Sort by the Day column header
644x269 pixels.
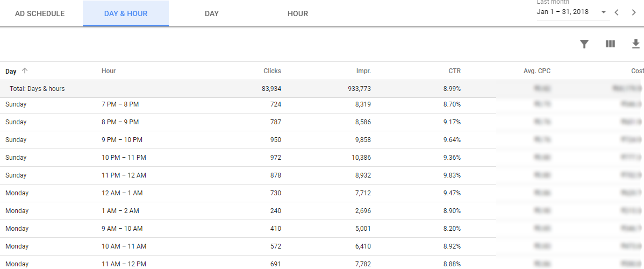point(11,71)
